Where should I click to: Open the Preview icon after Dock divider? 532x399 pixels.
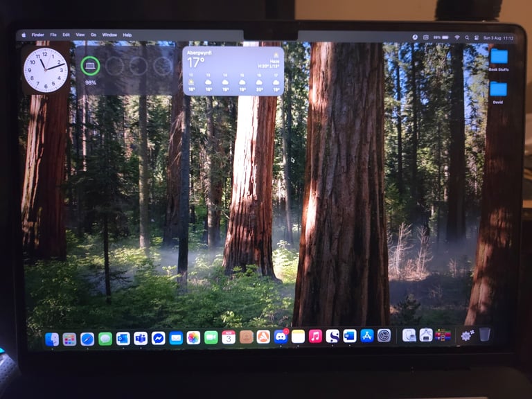click(409, 335)
